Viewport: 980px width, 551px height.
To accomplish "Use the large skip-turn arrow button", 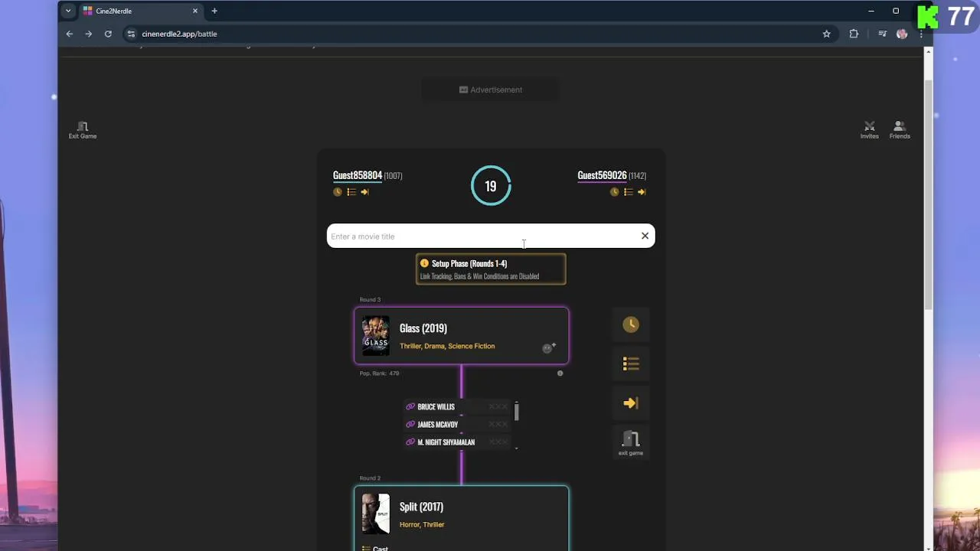I will (631, 403).
